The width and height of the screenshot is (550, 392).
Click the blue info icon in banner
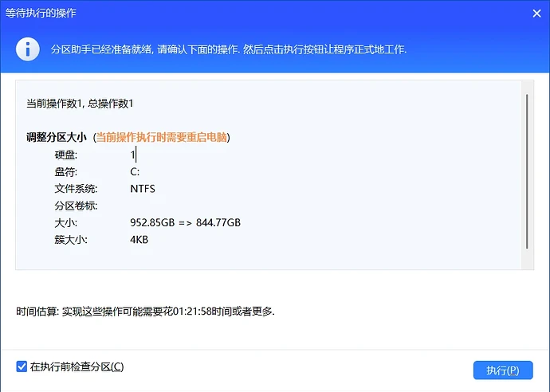(28, 49)
